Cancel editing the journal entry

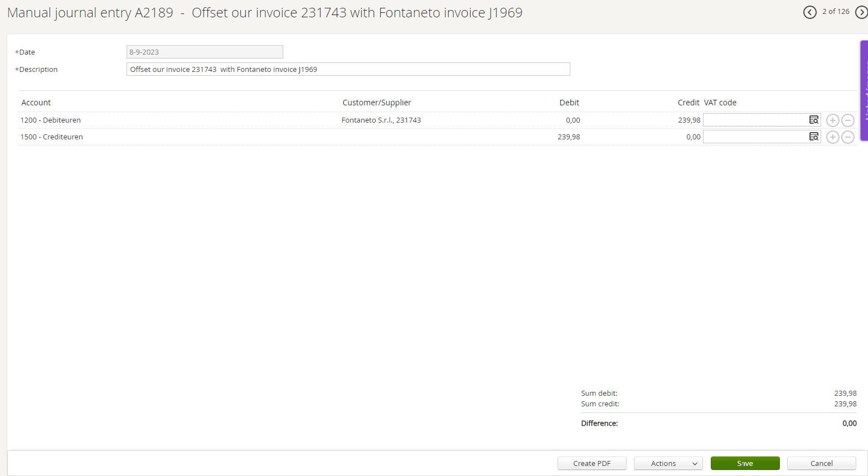821,463
